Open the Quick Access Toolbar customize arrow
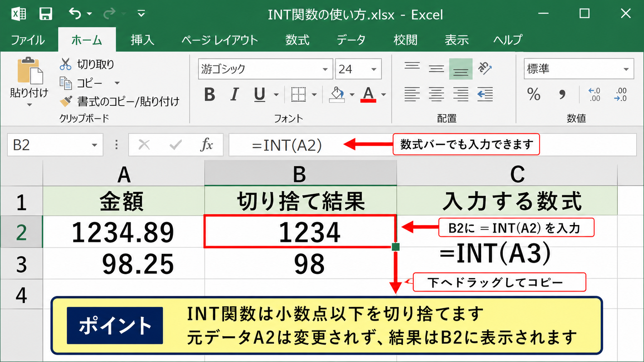The width and height of the screenshot is (644, 362). pos(141,14)
